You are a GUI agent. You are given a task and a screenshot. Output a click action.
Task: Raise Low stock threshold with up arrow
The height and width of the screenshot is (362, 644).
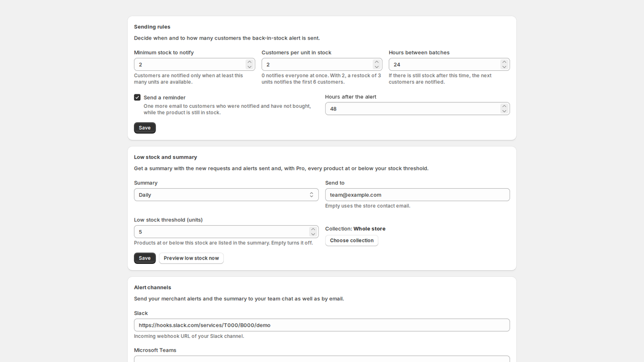tap(313, 229)
